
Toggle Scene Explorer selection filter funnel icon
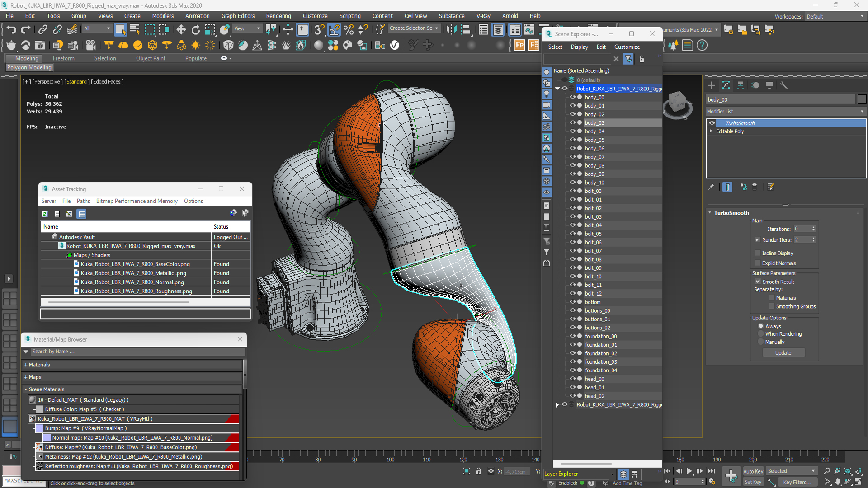click(628, 59)
